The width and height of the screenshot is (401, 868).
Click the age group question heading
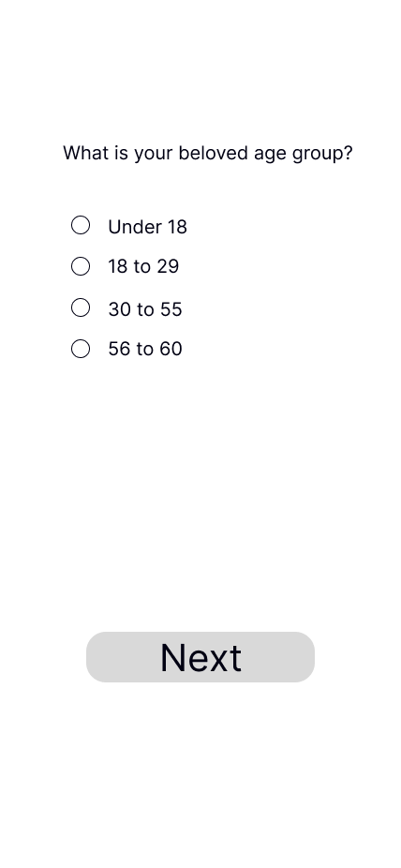tap(207, 154)
